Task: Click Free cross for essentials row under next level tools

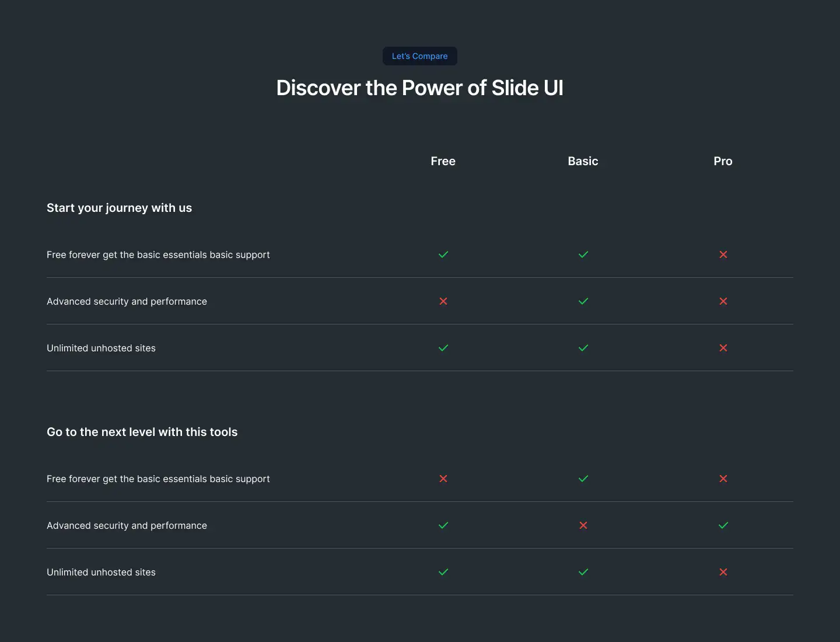Action: [x=443, y=479]
